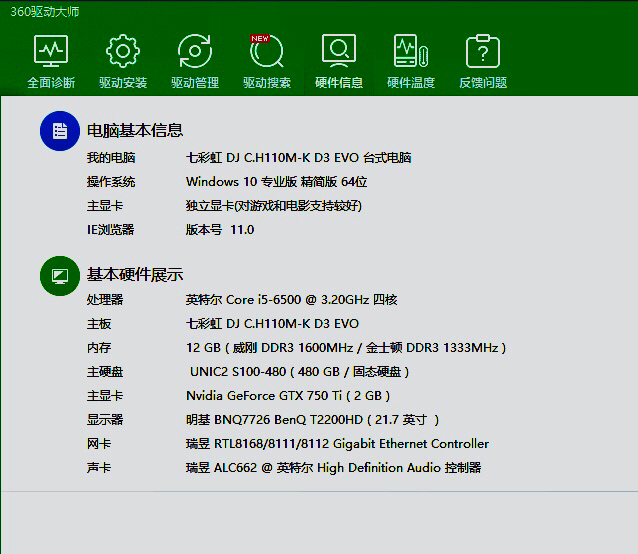
Task: Click the 声卡 label
Action: coord(99,468)
